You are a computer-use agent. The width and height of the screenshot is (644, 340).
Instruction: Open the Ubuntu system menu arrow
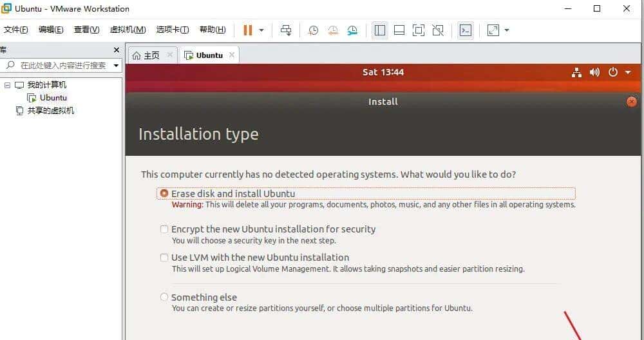coord(628,73)
